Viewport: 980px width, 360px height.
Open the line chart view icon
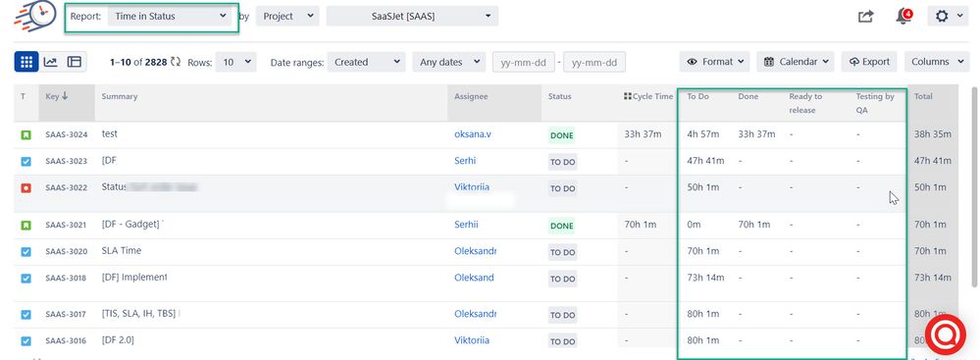pyautogui.click(x=51, y=62)
